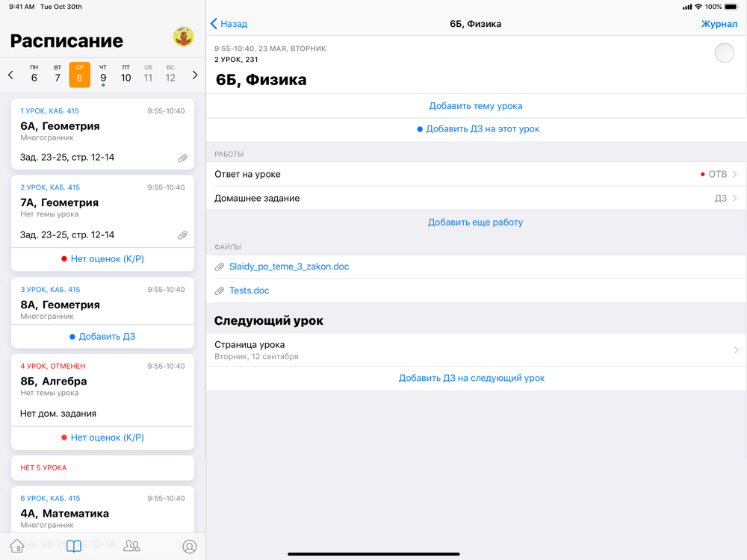
Task: Click the 9:41 AM clock in status bar
Action: [22, 7]
